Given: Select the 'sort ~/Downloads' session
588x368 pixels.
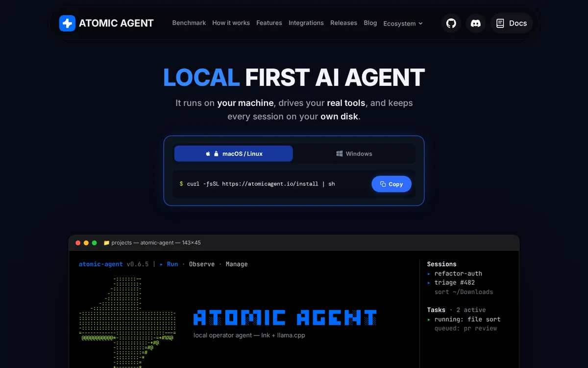Looking at the screenshot, I should [464, 292].
